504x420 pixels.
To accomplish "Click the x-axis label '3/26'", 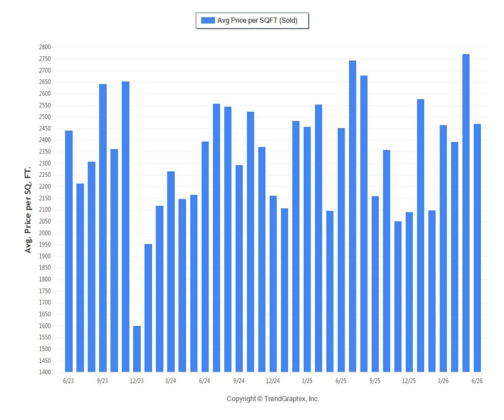I will 443,381.
